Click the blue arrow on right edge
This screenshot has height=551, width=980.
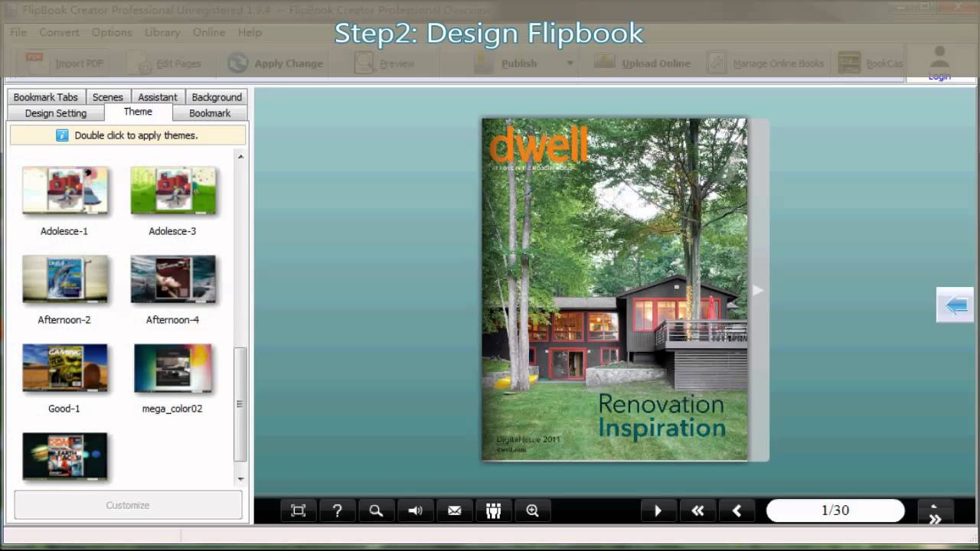[955, 305]
